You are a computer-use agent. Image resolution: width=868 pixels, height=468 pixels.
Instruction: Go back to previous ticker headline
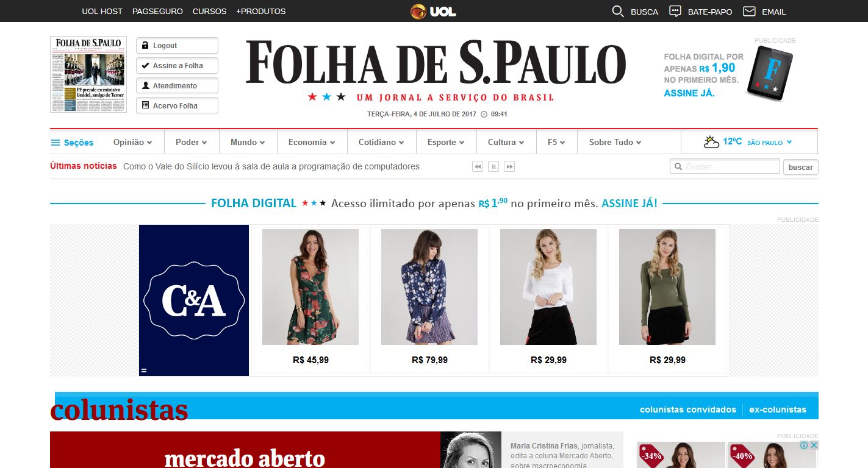point(478,166)
